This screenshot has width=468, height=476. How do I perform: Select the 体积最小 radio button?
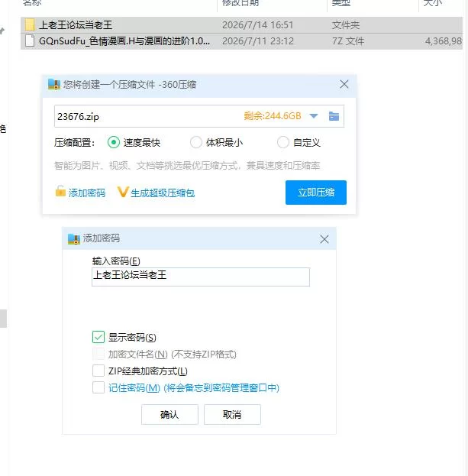[196, 142]
